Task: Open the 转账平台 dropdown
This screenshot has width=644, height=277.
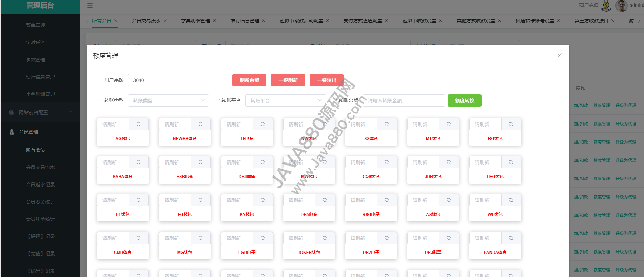Action: coord(286,100)
